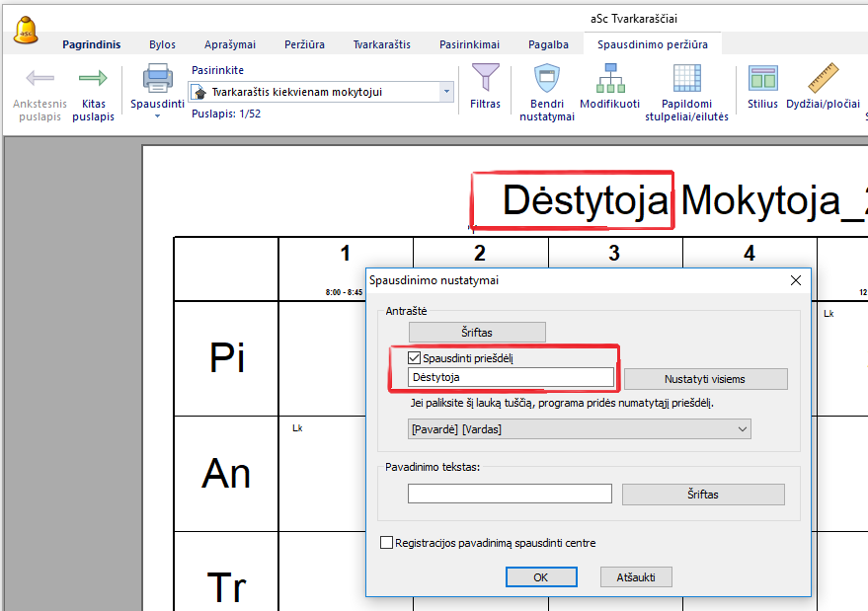
Task: Click the Stilius layout icon
Action: click(762, 78)
